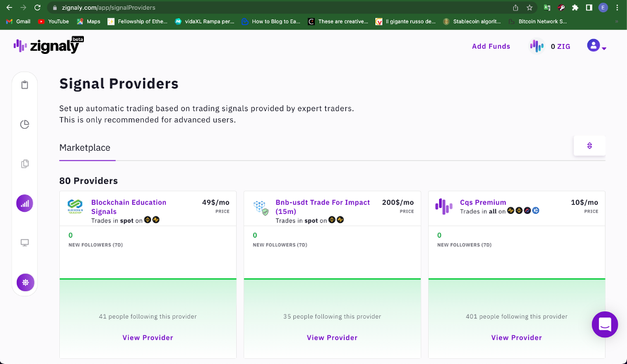Click first exchange icon on Bnb-usdt card
Image resolution: width=627 pixels, height=364 pixels.
(332, 220)
